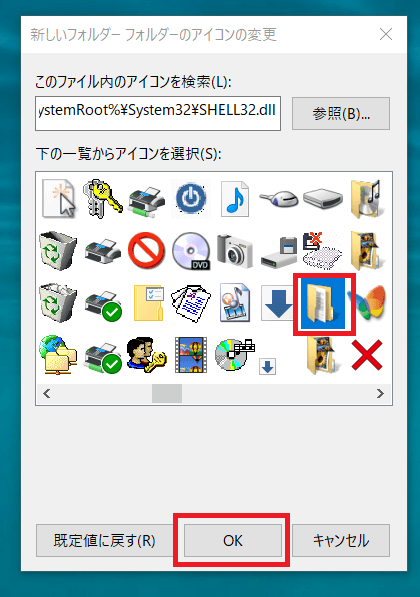Close the icon change dialog with X
The image size is (420, 597).
coord(386,34)
